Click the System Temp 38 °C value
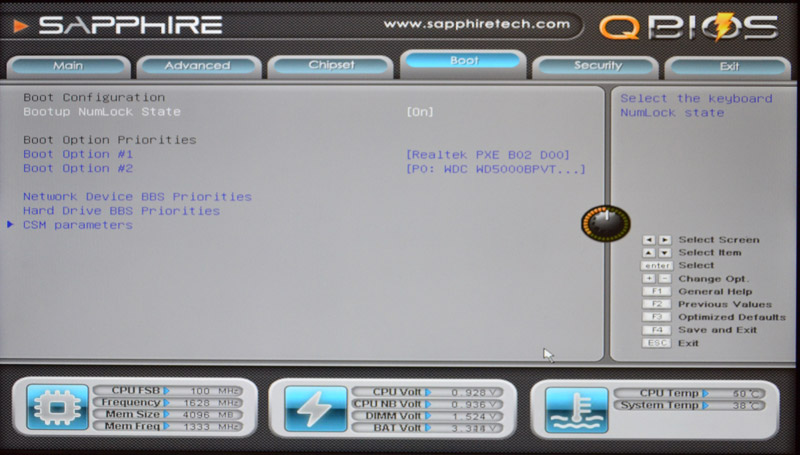The image size is (800, 455). [748, 406]
